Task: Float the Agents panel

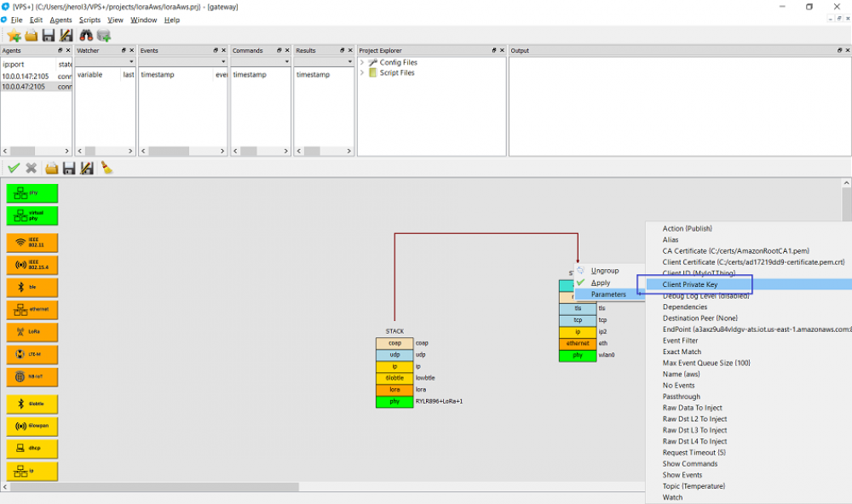Action: pyautogui.click(x=60, y=50)
